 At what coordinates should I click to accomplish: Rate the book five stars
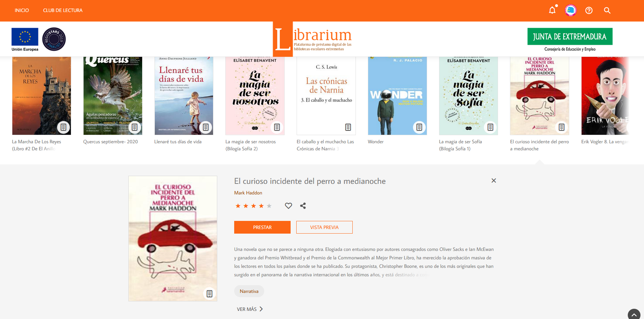[x=269, y=206]
